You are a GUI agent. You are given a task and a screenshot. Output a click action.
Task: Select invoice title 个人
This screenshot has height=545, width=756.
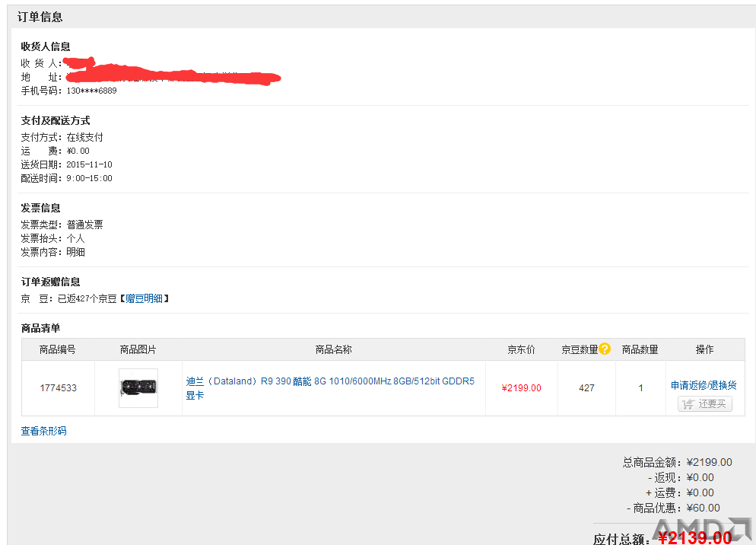[76, 238]
